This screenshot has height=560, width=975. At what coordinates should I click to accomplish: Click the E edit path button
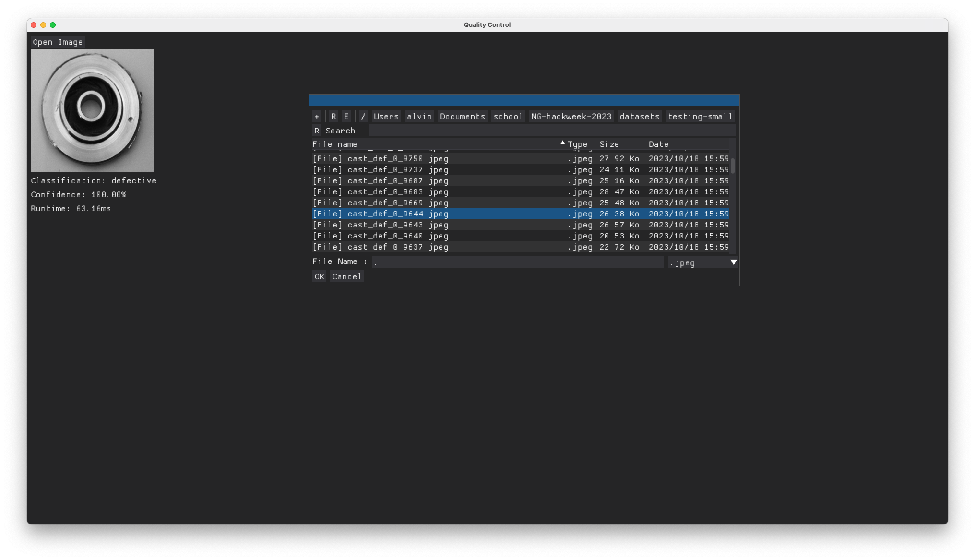[x=346, y=117]
